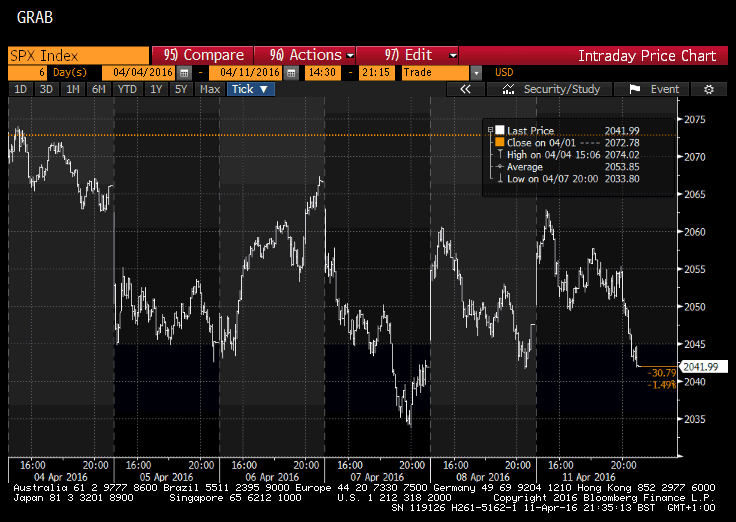Open the Tick interval dropdown
736x522 pixels.
(x=251, y=89)
